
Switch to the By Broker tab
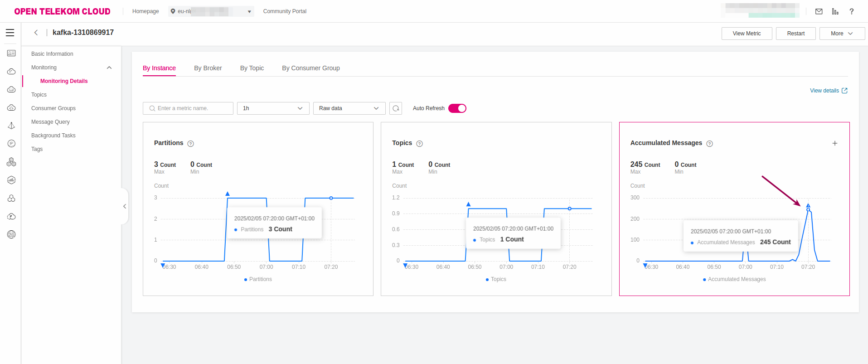coord(208,68)
